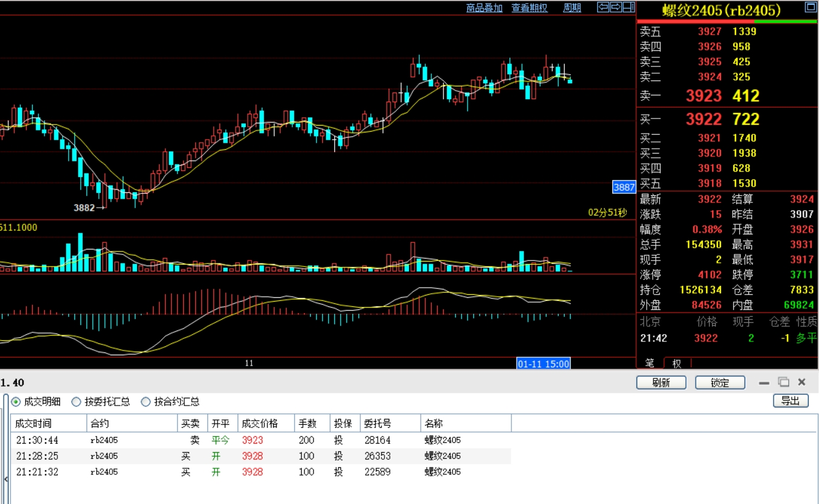Sort by 成交价格 column header
Viewport: 819px width, 504px height.
[x=265, y=424]
